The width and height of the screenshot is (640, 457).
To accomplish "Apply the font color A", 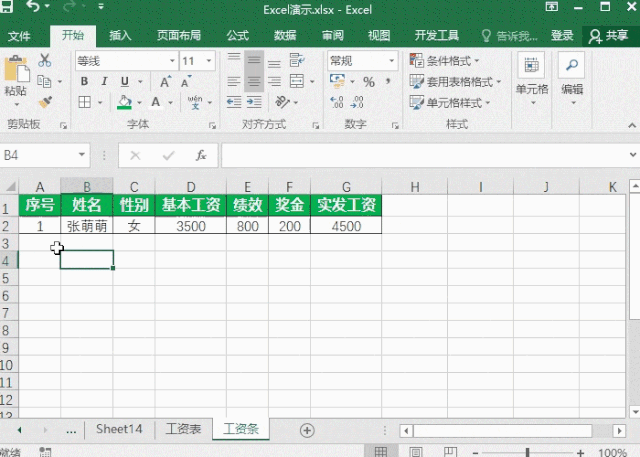I will pyautogui.click(x=156, y=102).
